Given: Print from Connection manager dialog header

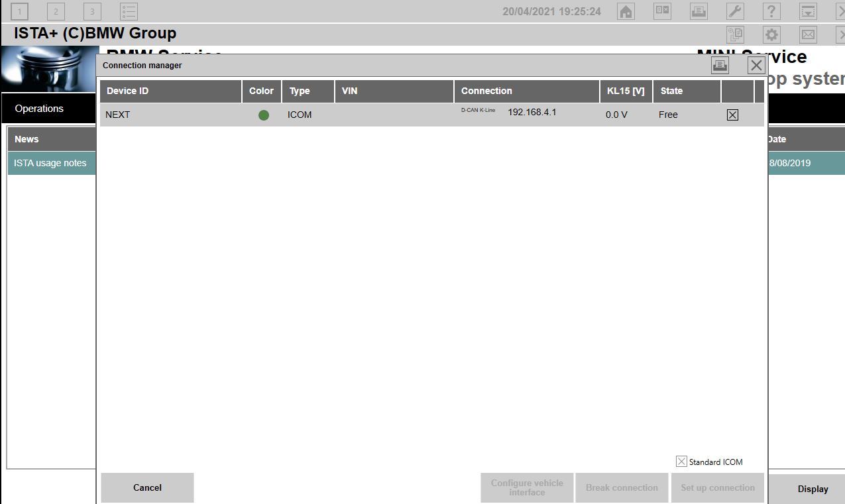Looking at the screenshot, I should (720, 65).
